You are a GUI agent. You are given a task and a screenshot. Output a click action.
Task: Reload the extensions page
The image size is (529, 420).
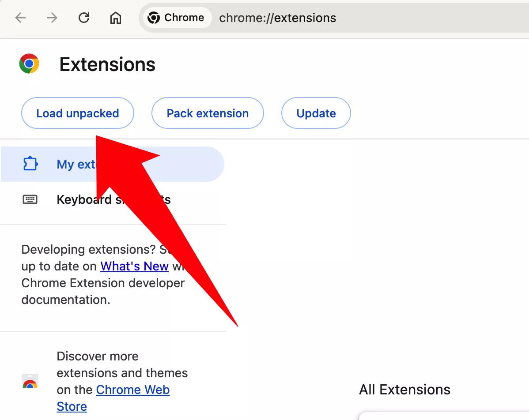tap(83, 18)
